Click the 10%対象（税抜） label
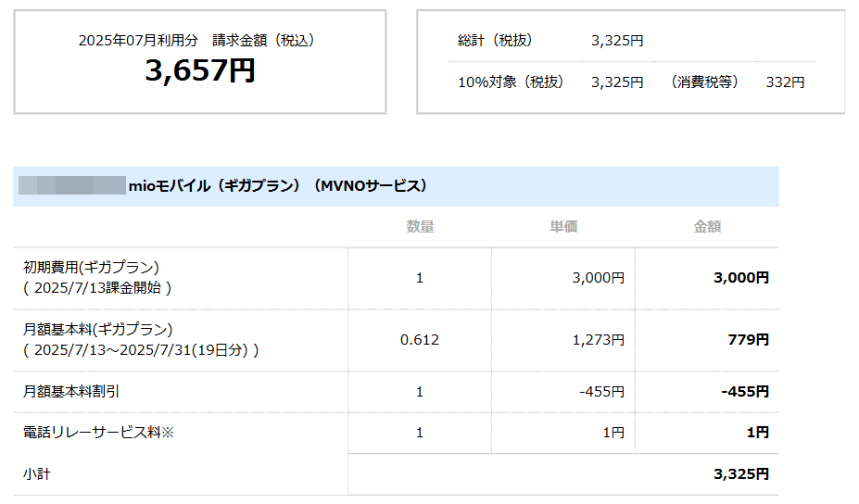859x504 pixels. 511,82
